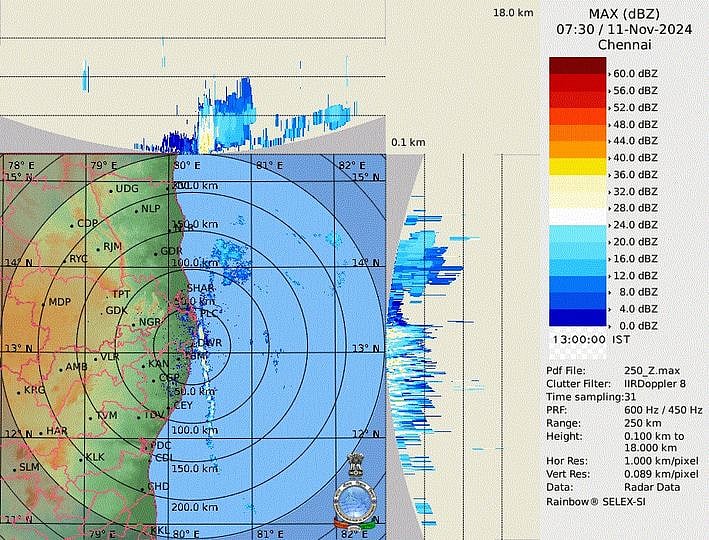This screenshot has height=540, width=709.
Task: Click the TVM station marker
Action: [91, 416]
